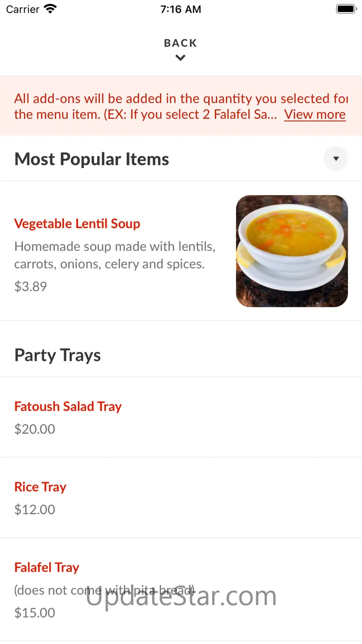The width and height of the screenshot is (362, 644).
Task: Choose Fatoush Salad Tray
Action: tap(68, 407)
